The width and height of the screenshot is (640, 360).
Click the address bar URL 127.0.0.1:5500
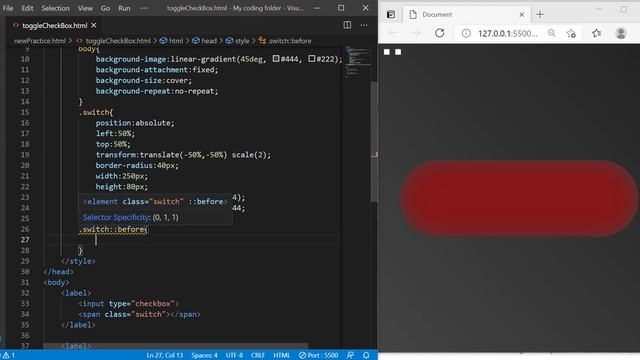(x=507, y=33)
